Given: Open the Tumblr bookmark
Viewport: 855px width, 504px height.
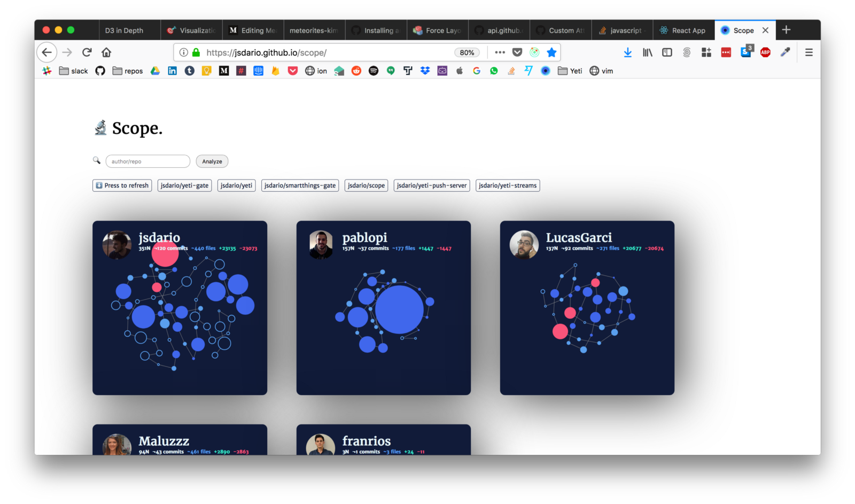Looking at the screenshot, I should pyautogui.click(x=190, y=71).
